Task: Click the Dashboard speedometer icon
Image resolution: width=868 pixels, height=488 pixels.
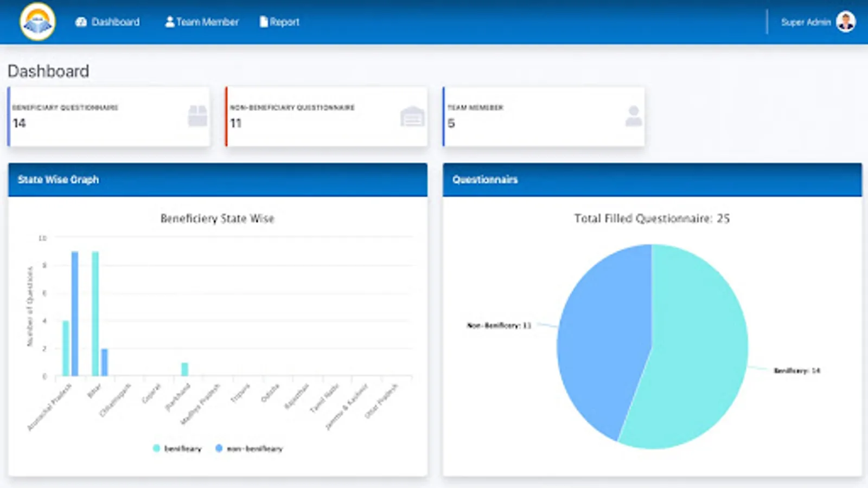Action: click(81, 22)
